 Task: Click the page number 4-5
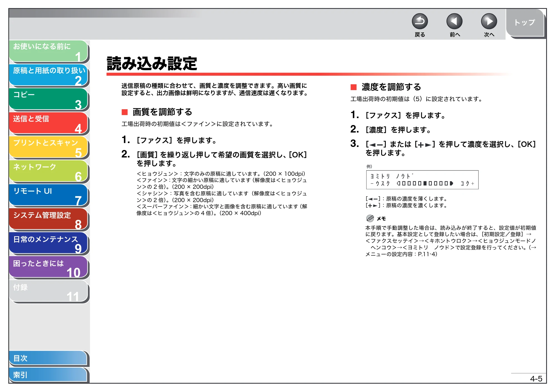(536, 379)
